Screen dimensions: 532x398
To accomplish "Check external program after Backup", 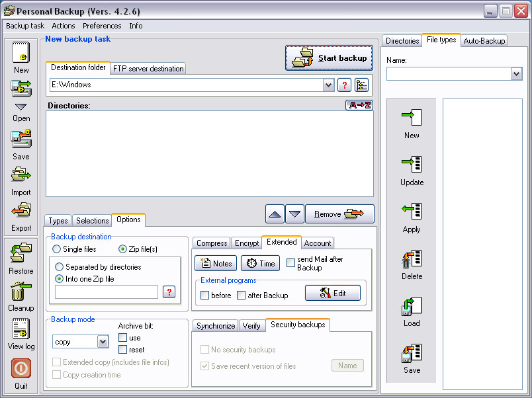I will 242,296.
